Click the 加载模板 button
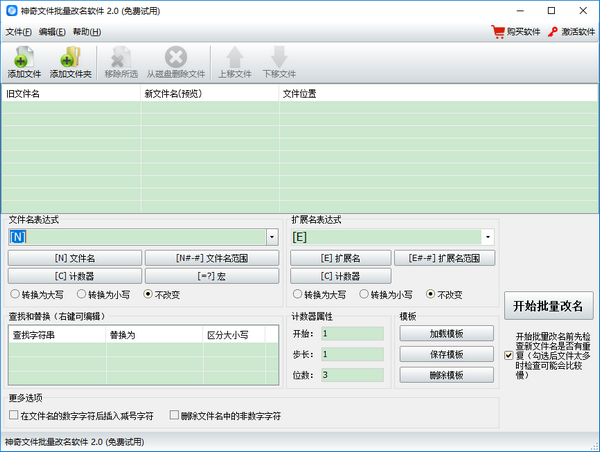Screen dimensions: 600x452 click(432, 333)
